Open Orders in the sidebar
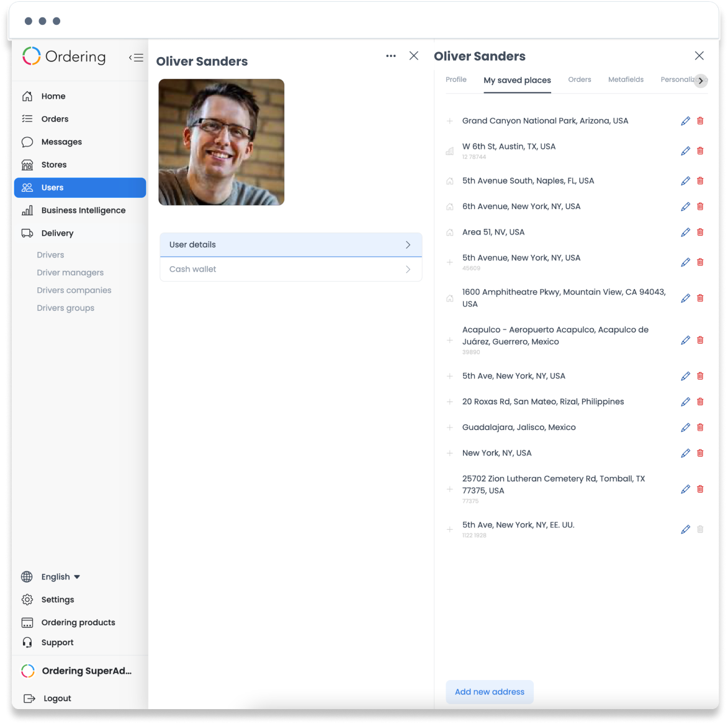This screenshot has height=724, width=728. (x=80, y=119)
